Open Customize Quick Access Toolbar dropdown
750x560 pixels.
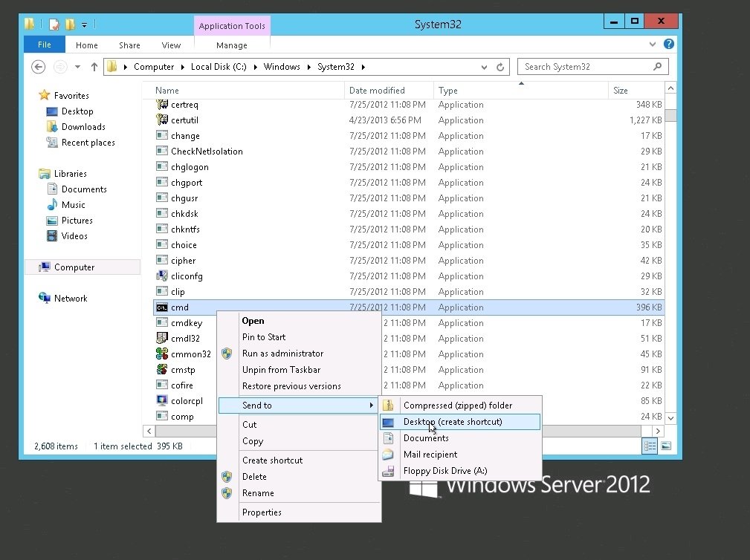[x=84, y=25]
